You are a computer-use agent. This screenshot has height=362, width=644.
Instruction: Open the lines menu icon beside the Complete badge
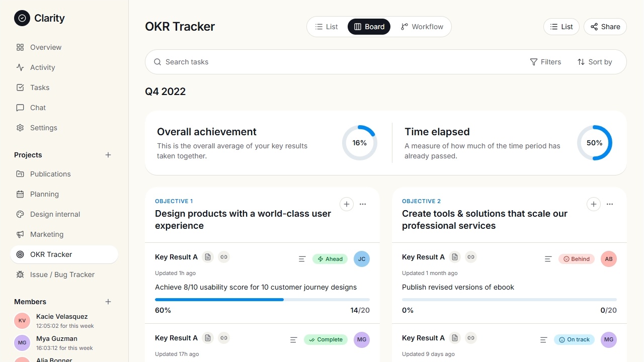pos(294,340)
